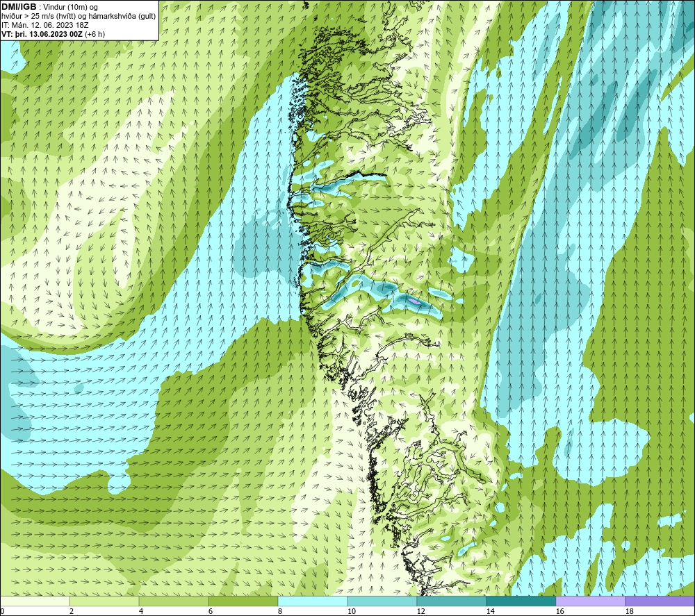Screen dimensions: 695x616
Task: Click the legend label '4'
Action: [141, 612]
